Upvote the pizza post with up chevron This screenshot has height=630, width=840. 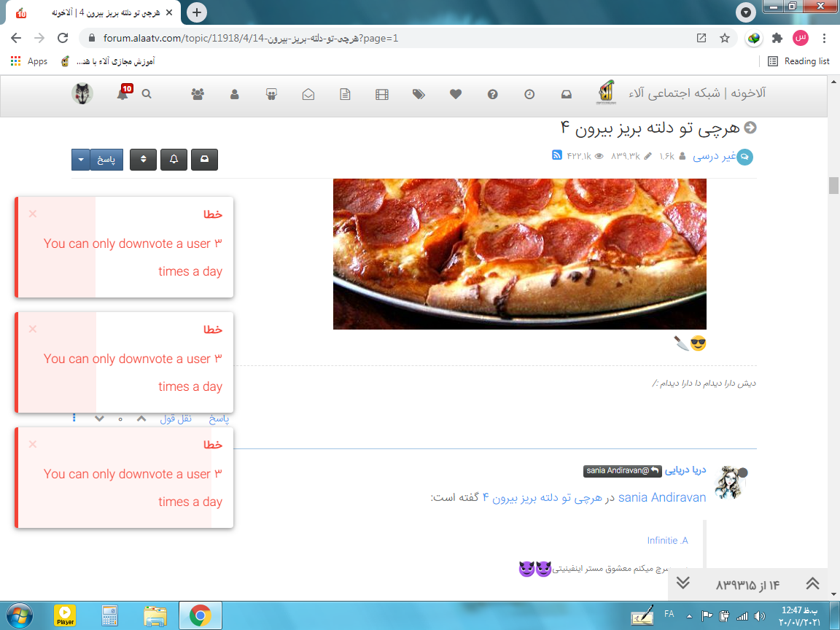(x=141, y=419)
